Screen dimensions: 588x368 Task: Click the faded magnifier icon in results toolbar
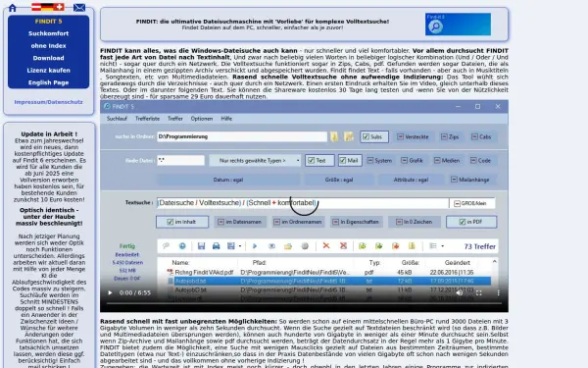[166, 246]
